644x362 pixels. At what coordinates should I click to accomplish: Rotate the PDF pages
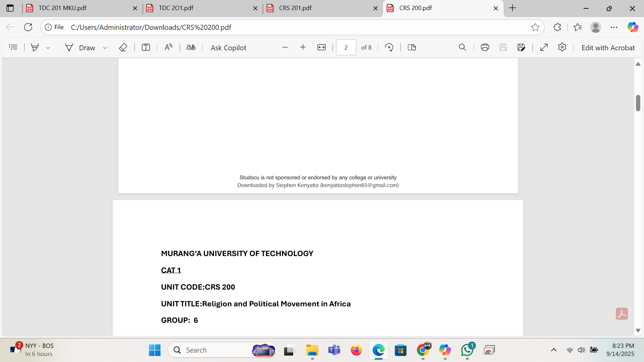point(389,47)
